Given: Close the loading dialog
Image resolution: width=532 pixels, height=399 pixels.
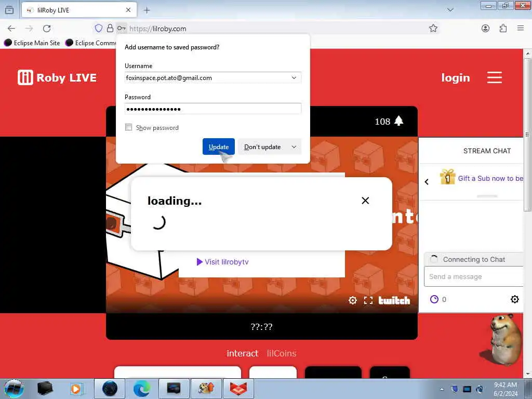Looking at the screenshot, I should [365, 201].
